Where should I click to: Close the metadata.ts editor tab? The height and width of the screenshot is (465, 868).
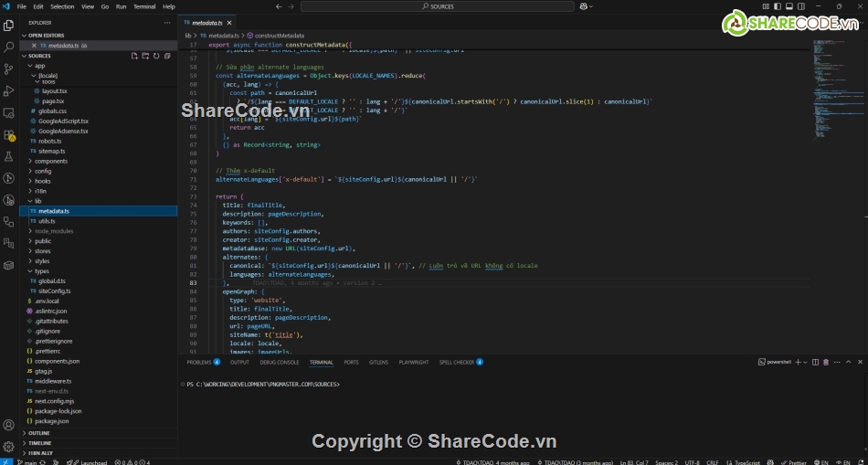tap(228, 23)
